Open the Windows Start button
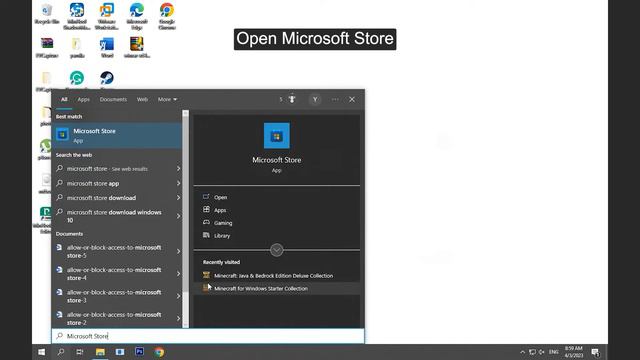Screen dimensions: 640x360 coord(41,352)
